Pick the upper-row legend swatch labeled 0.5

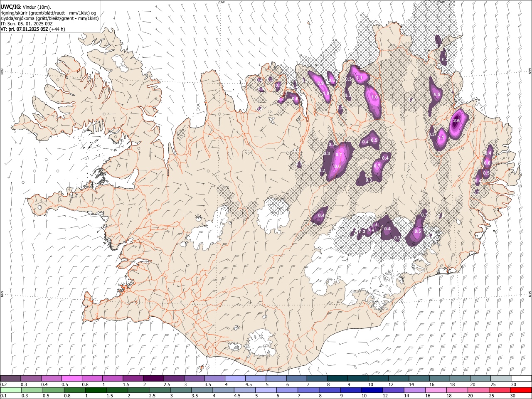[x=72, y=378]
